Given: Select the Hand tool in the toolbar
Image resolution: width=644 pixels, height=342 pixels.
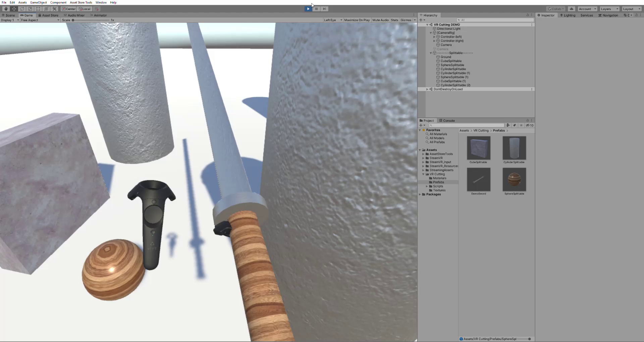Looking at the screenshot, I should (x=6, y=9).
